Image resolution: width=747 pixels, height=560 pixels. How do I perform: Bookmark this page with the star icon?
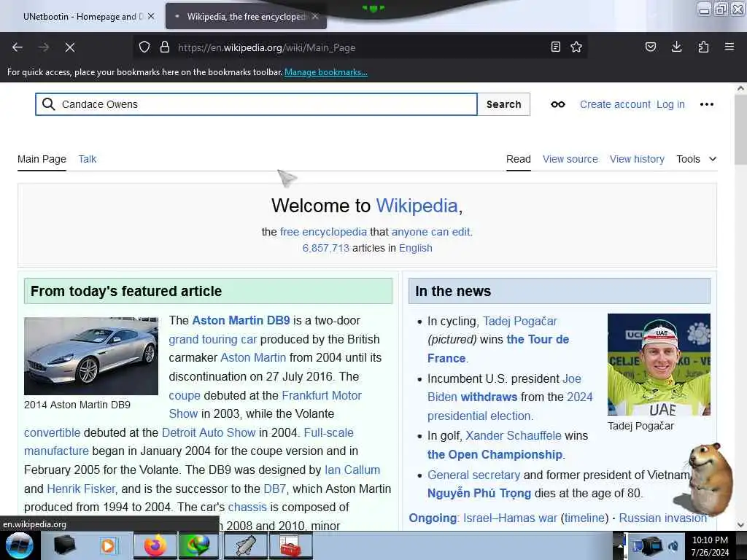576,47
